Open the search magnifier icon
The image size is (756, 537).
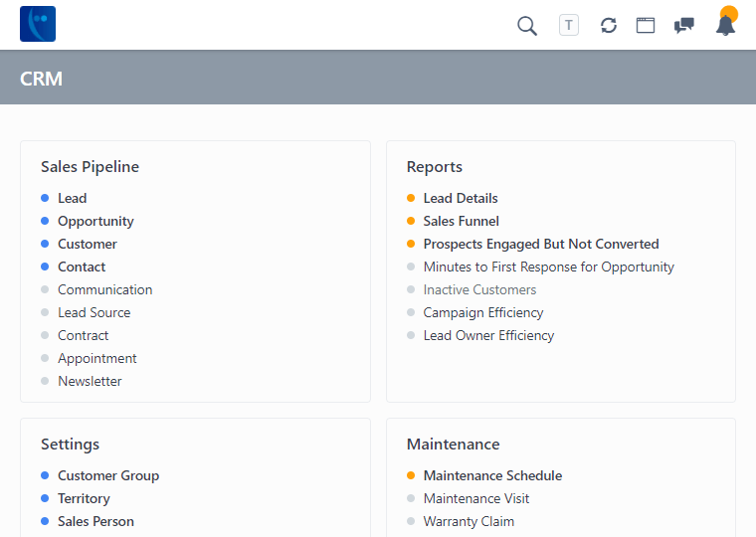pos(527,26)
